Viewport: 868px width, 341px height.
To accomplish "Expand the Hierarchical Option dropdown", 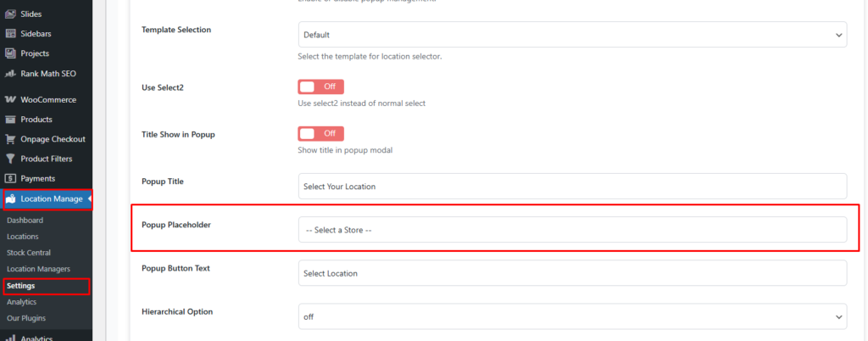I will [572, 316].
